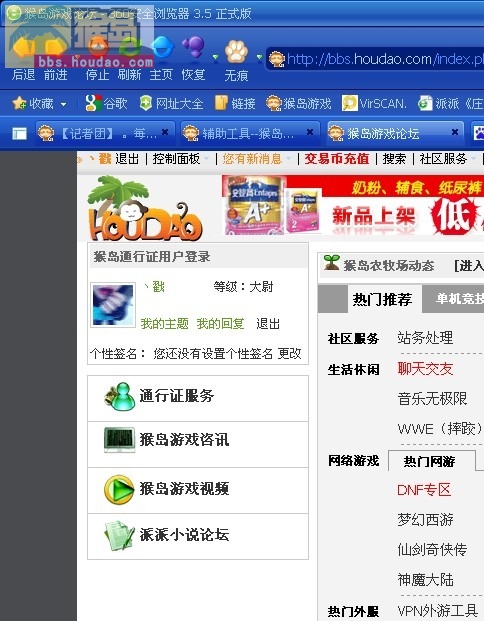This screenshot has width=484, height=621.
Task: Click the milk powder banner advertisement
Action: tap(353, 205)
